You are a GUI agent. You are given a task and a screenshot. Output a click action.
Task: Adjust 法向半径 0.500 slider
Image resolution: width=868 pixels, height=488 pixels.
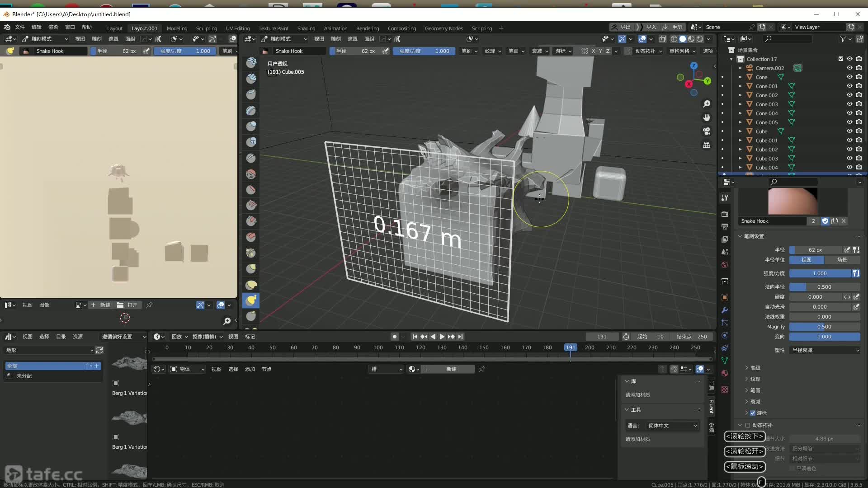[x=825, y=287]
